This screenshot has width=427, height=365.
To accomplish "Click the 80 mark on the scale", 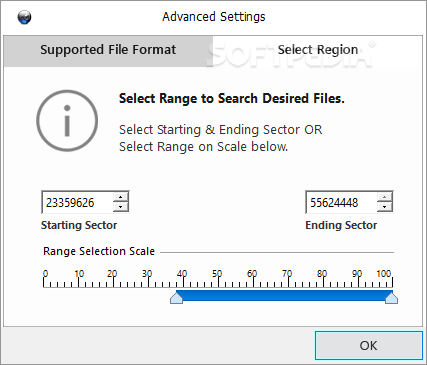I will coord(322,274).
